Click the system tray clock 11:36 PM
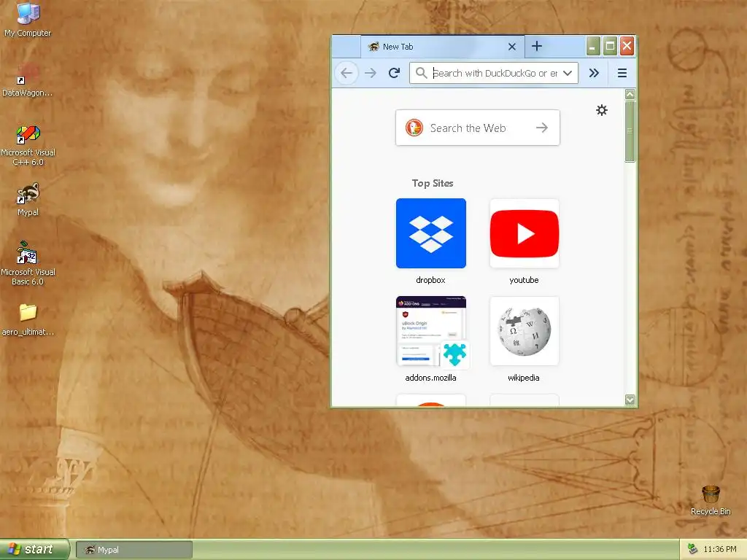Image resolution: width=747 pixels, height=560 pixels. click(x=719, y=550)
